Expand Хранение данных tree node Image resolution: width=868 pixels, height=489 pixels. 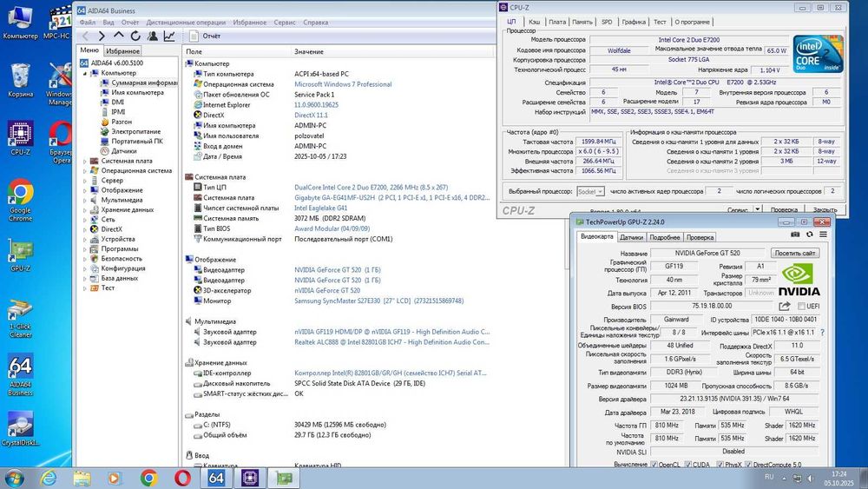(85, 210)
